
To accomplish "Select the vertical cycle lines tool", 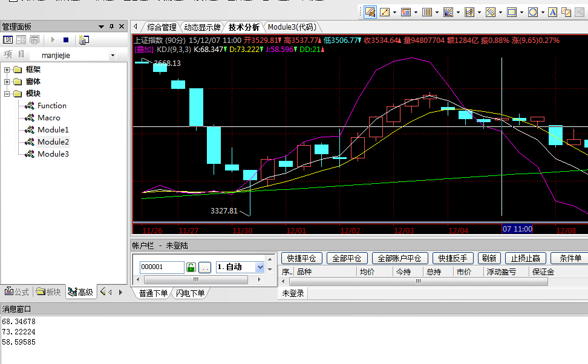I will (427, 12).
